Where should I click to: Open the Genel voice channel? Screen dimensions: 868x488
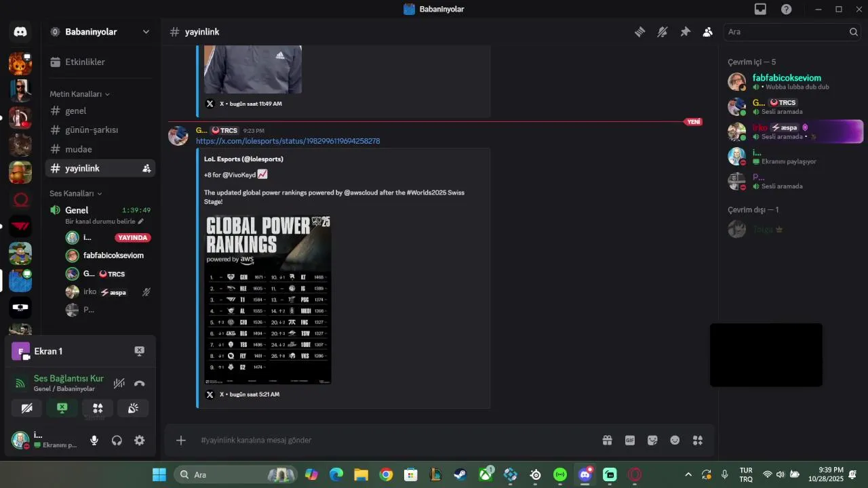pos(100,210)
